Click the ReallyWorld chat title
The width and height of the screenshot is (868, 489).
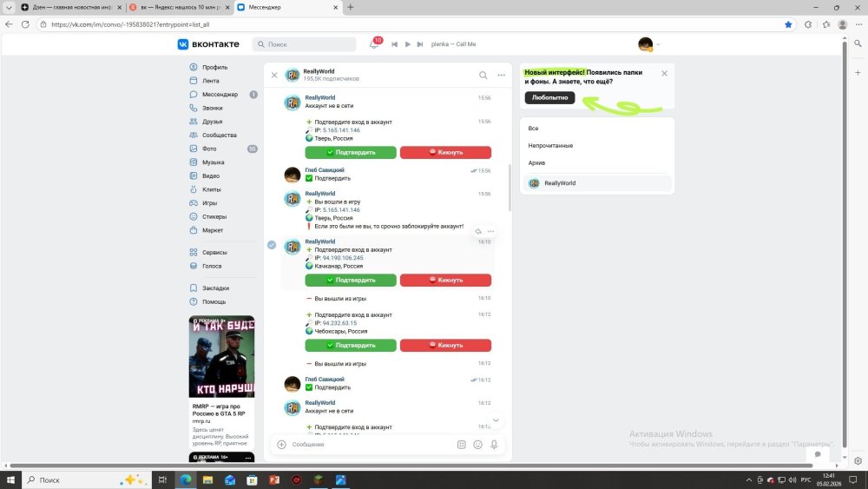[x=319, y=71]
